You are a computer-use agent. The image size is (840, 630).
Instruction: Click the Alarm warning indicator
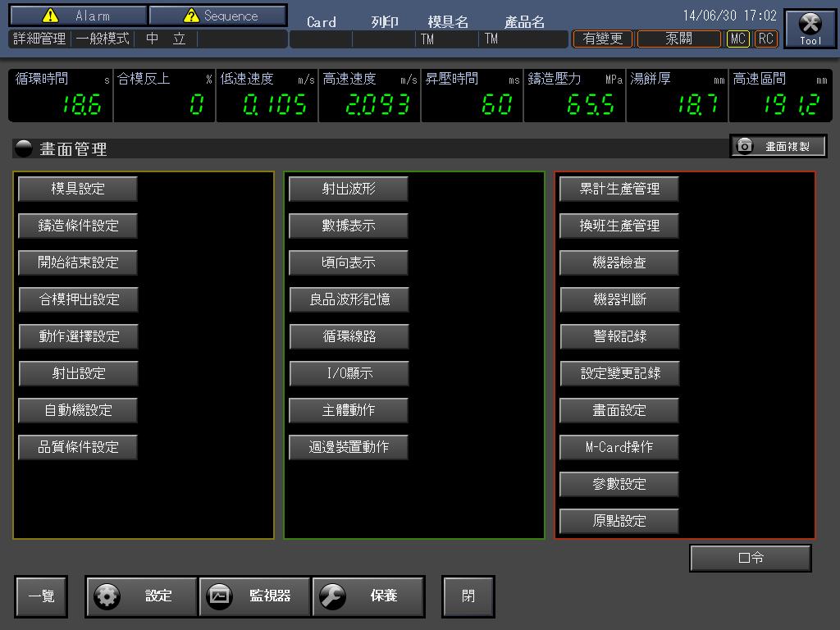click(x=80, y=16)
